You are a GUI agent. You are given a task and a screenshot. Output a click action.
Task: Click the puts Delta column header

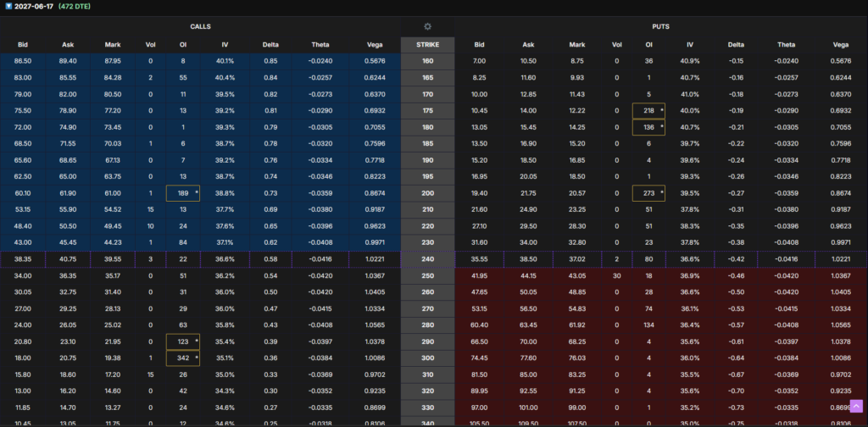coord(737,44)
